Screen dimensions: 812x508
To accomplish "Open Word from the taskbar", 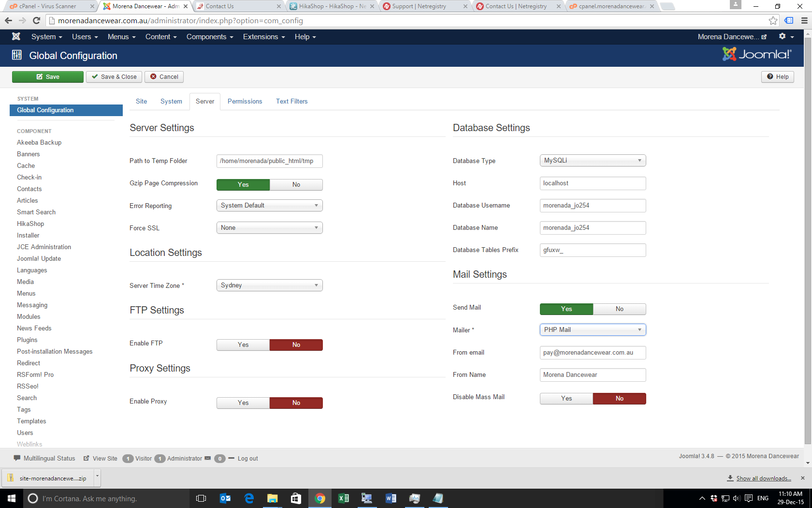I will [x=391, y=498].
